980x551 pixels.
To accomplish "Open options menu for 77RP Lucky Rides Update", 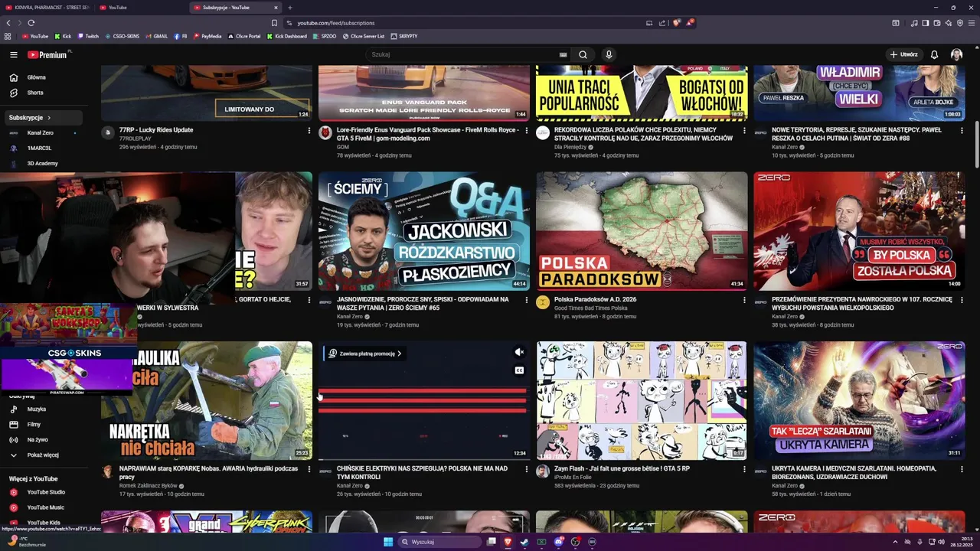I will pos(309,131).
